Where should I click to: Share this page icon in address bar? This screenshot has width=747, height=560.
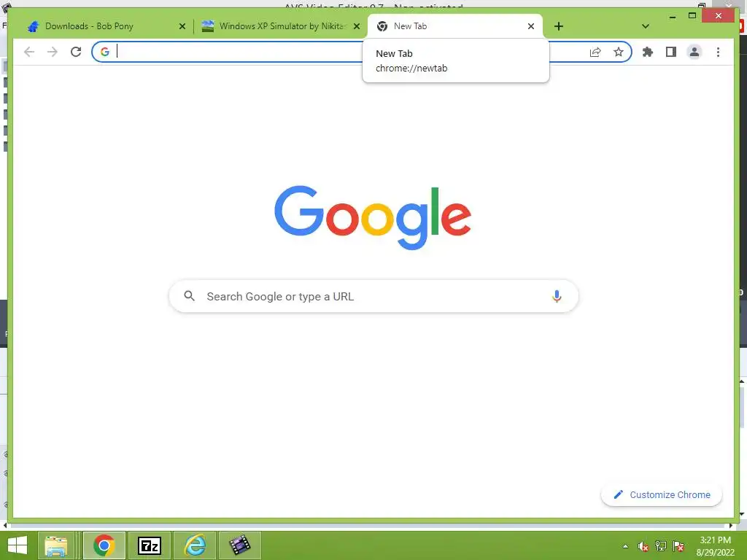click(x=595, y=52)
